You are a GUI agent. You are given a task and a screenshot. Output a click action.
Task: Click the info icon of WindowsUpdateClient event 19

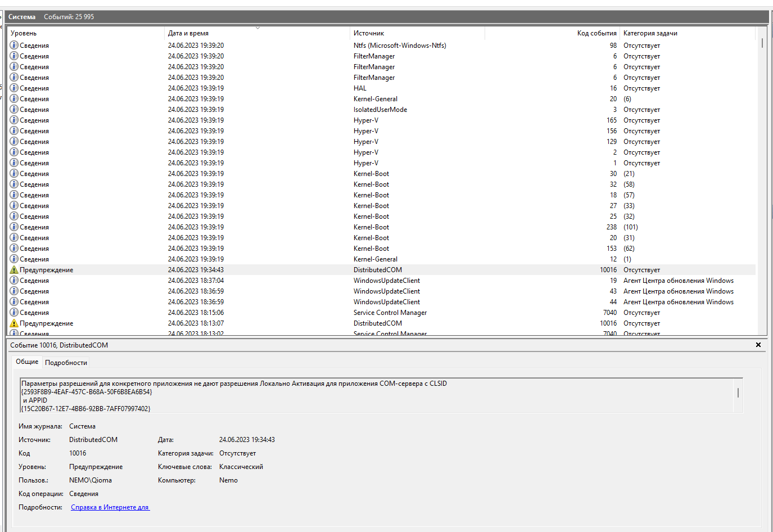point(14,280)
